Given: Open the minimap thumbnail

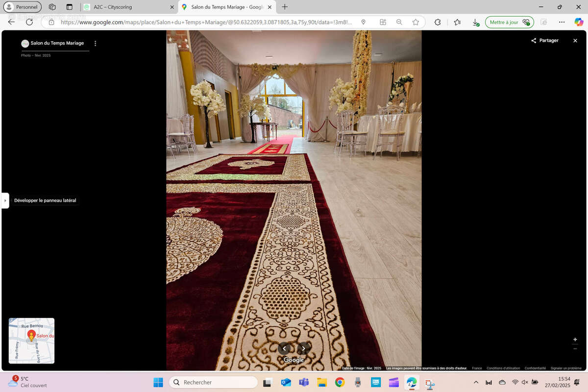Looking at the screenshot, I should point(31,341).
